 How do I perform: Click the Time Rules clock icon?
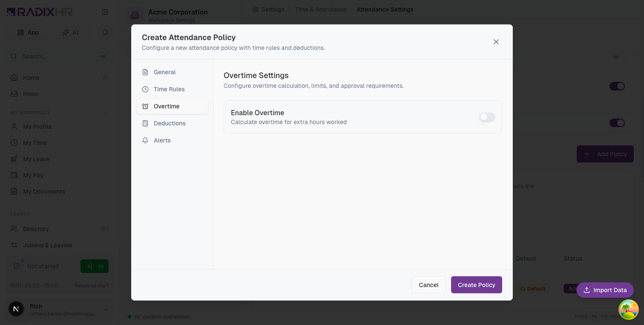145,89
